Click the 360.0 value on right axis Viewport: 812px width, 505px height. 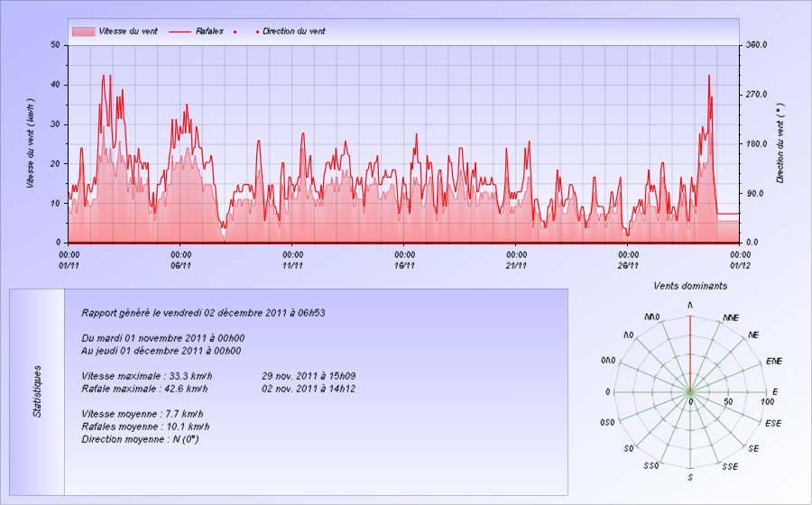(755, 44)
